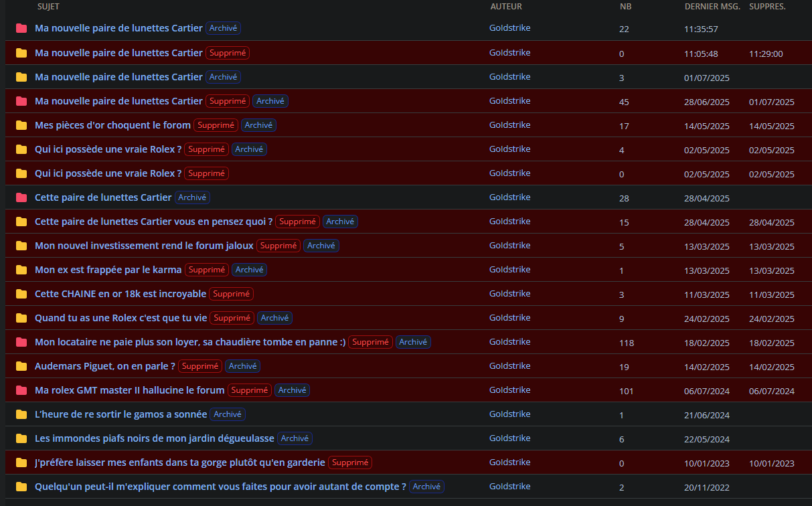
Task: Click the folder icon for 'Quelqu'un peut-il m'expliquer'
Action: pos(21,487)
